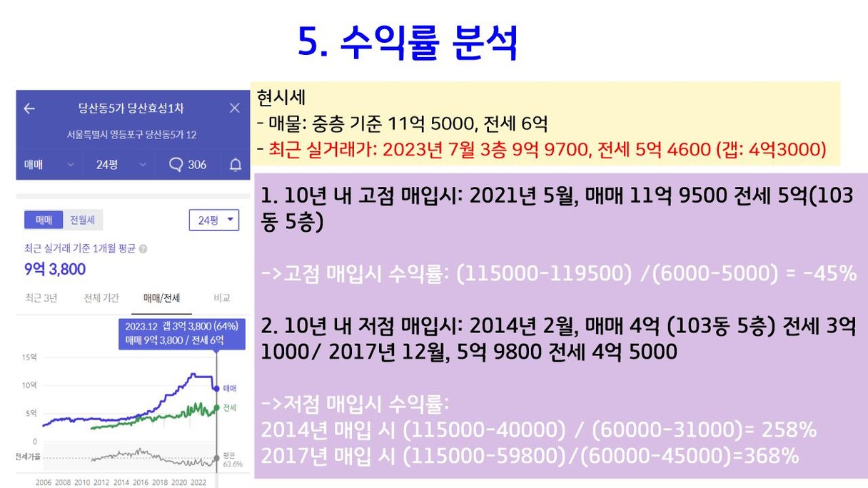Image resolution: width=868 pixels, height=488 pixels.
Task: Open the 24평 dropdown in header
Action: coord(122,165)
